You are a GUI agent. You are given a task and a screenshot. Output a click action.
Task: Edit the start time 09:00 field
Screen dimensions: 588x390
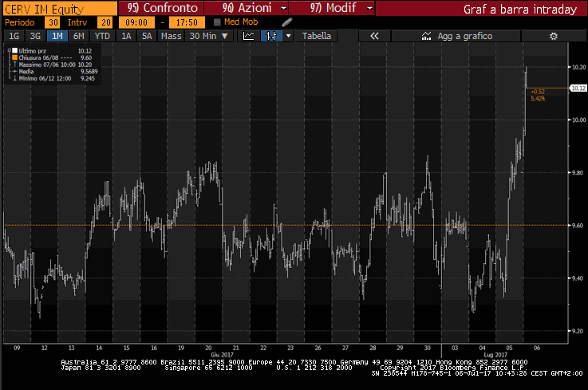click(x=136, y=22)
